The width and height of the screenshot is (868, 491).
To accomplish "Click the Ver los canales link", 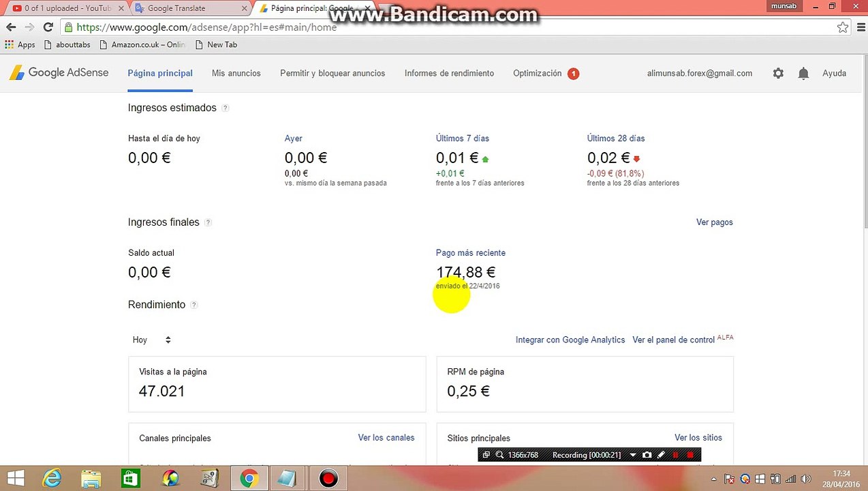I will click(x=386, y=438).
